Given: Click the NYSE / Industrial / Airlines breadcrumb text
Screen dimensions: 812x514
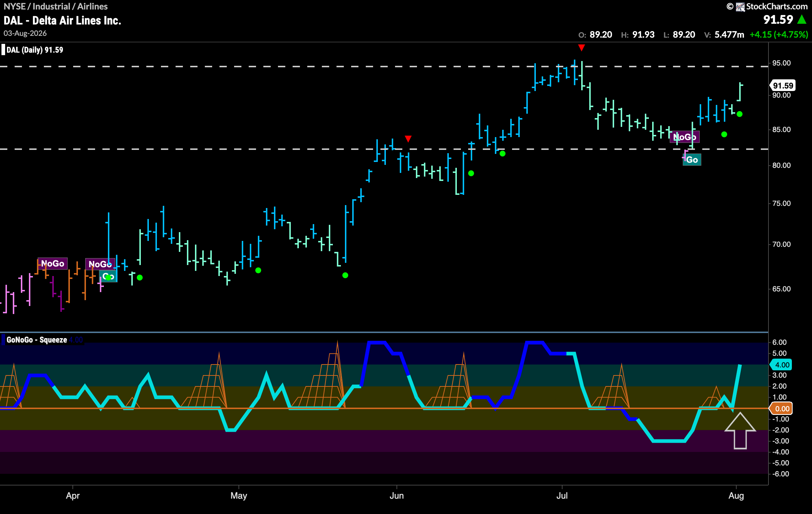Looking at the screenshot, I should point(56,6).
